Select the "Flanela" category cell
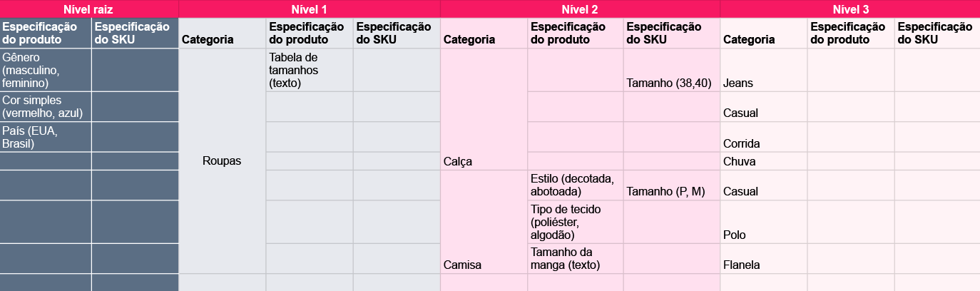This screenshot has height=291, width=980. [763, 258]
